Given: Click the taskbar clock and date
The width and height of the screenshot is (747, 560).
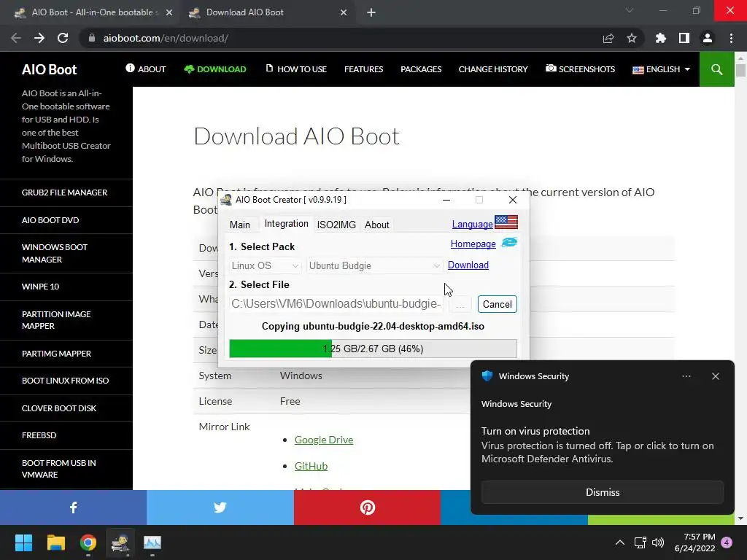Looking at the screenshot, I should [x=694, y=542].
